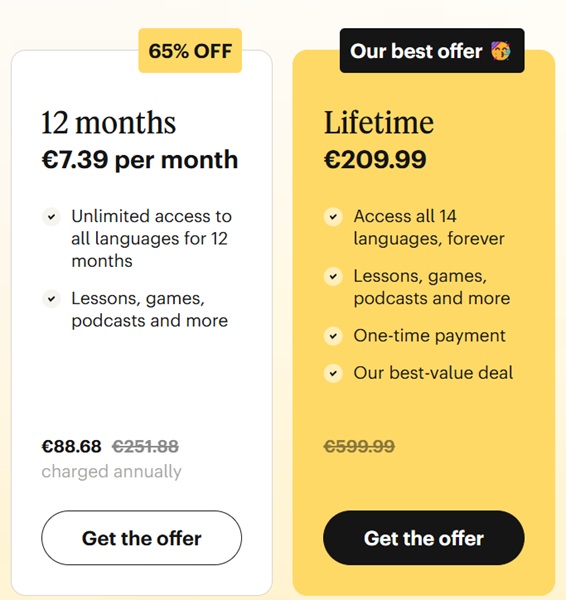Screen dimensions: 566x600
Task: Click checkmark beside Access all 14 languages
Action: (333, 217)
